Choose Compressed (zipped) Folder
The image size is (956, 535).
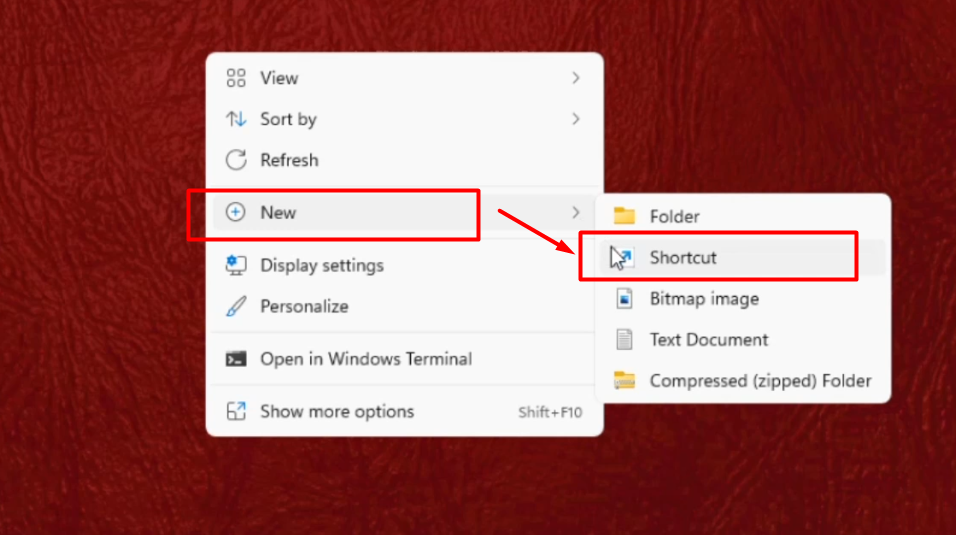[x=743, y=381]
